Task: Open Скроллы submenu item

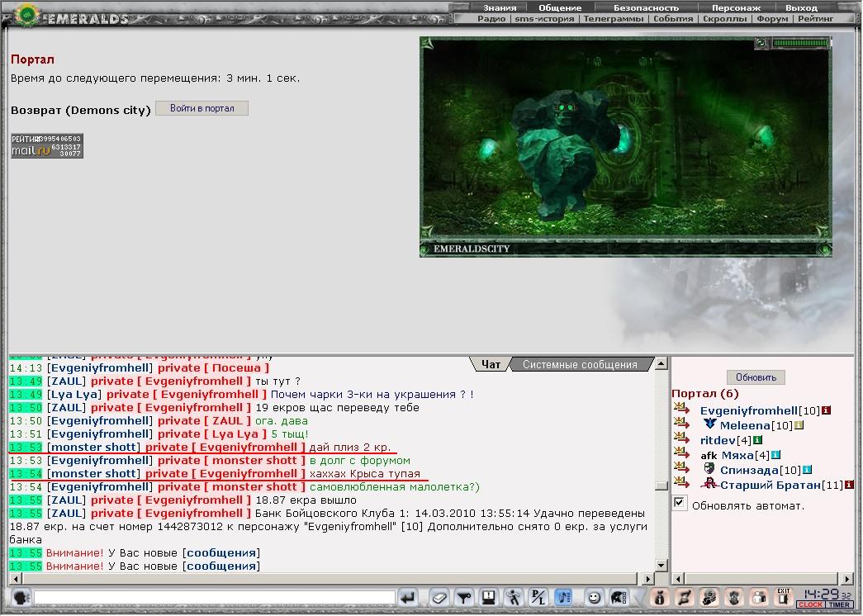Action: tap(725, 19)
